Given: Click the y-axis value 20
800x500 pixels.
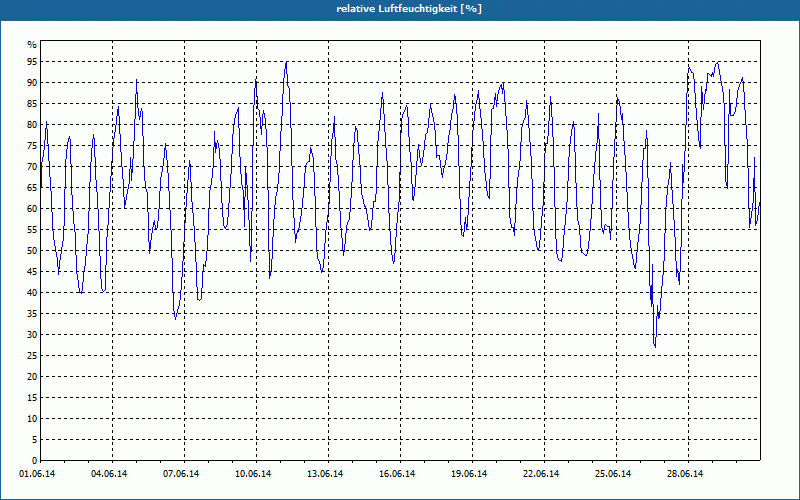Looking at the screenshot, I should [32, 377].
